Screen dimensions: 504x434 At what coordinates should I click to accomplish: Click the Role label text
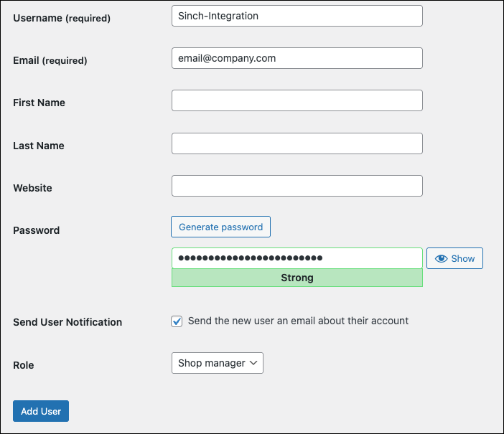(24, 365)
